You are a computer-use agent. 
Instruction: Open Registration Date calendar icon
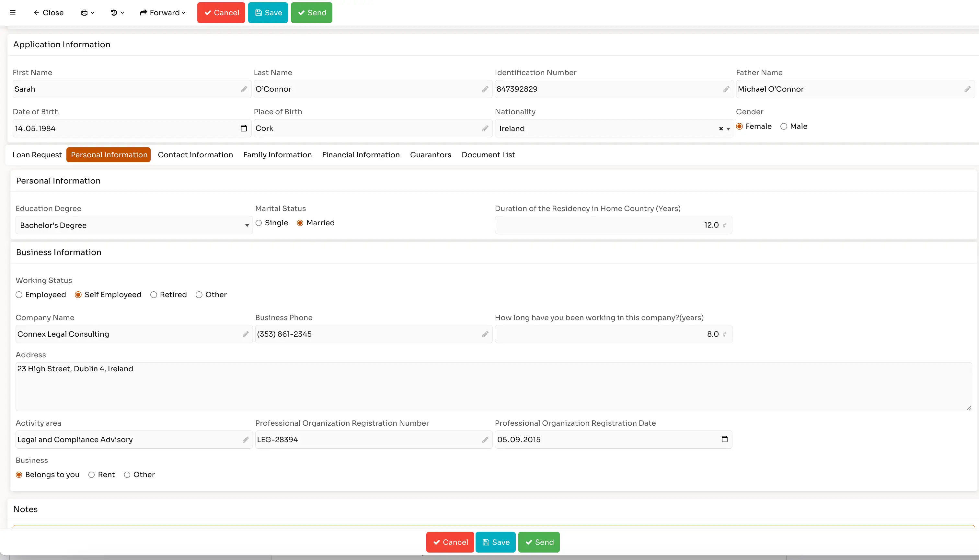tap(724, 439)
